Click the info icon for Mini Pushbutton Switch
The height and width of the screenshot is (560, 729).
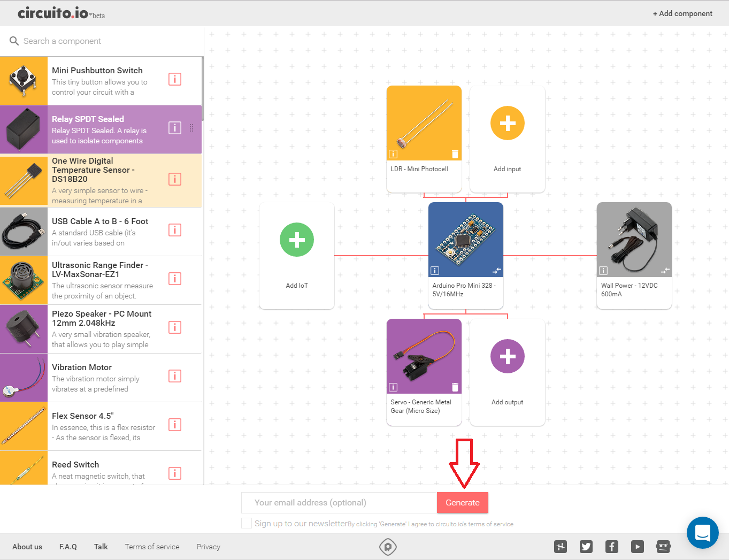tap(175, 79)
